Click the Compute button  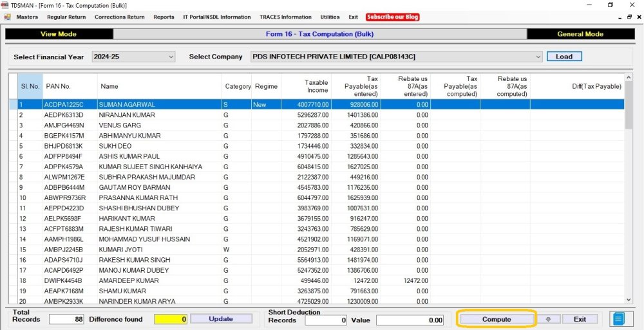tap(496, 319)
